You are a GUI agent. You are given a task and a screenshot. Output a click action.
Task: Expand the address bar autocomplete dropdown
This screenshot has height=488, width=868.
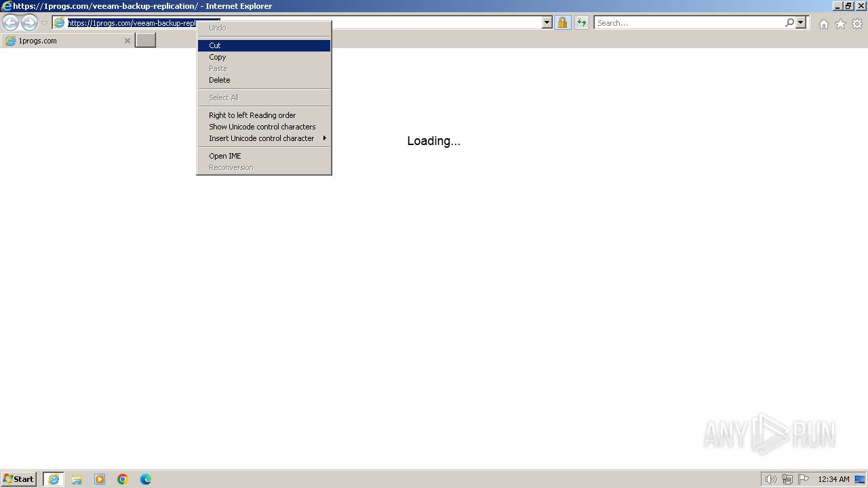pos(547,23)
